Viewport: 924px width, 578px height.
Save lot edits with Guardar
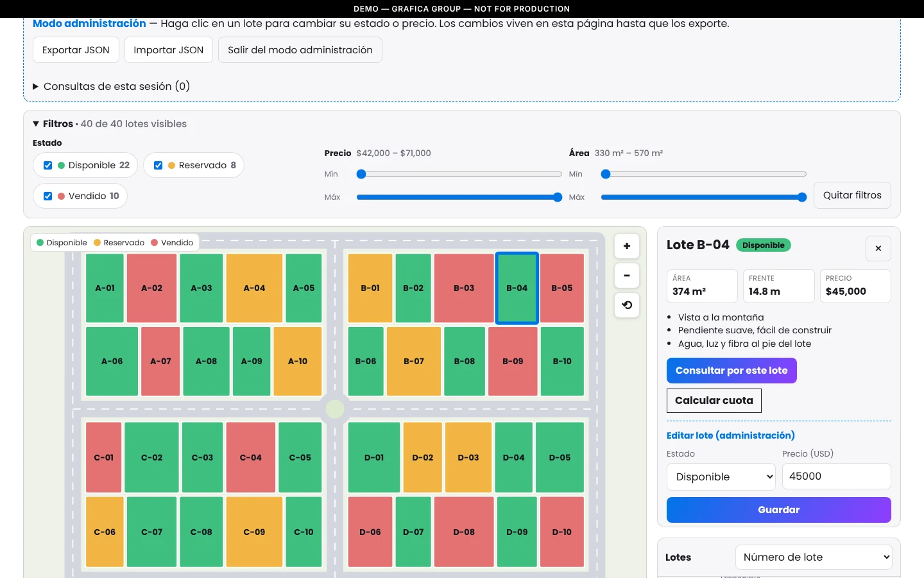[779, 510]
